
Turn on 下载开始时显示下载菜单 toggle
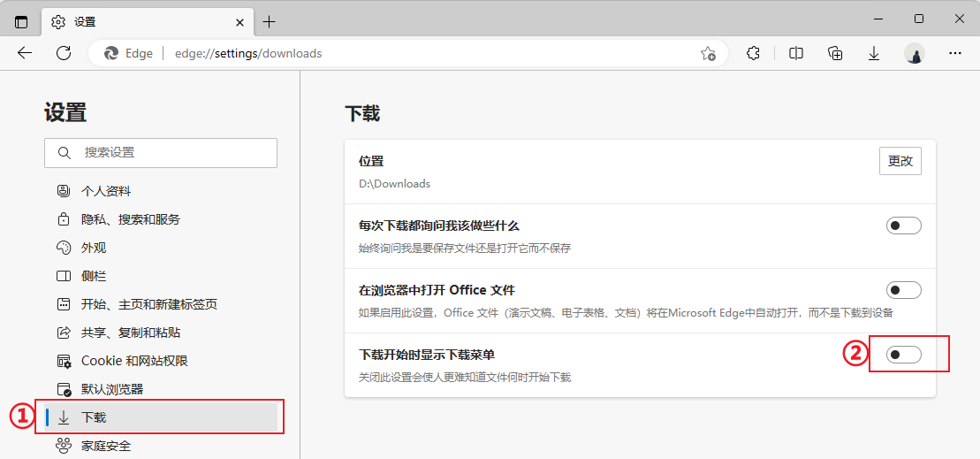pos(903,355)
